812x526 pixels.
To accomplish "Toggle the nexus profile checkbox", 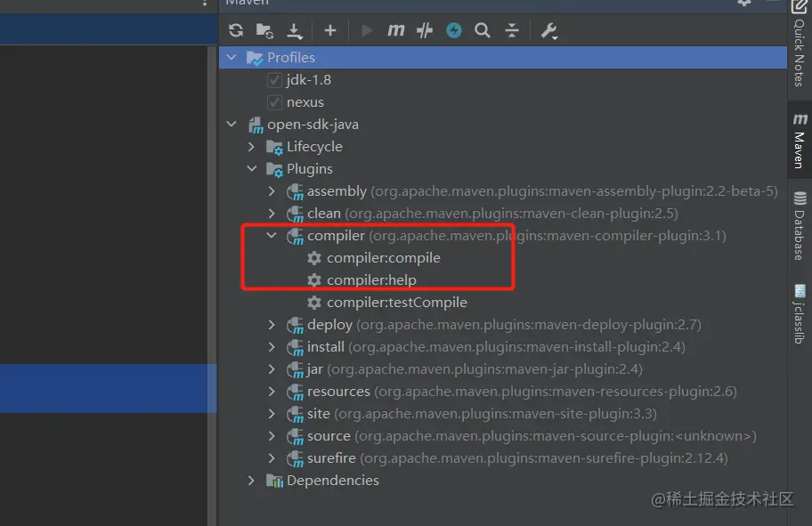I will (x=274, y=102).
